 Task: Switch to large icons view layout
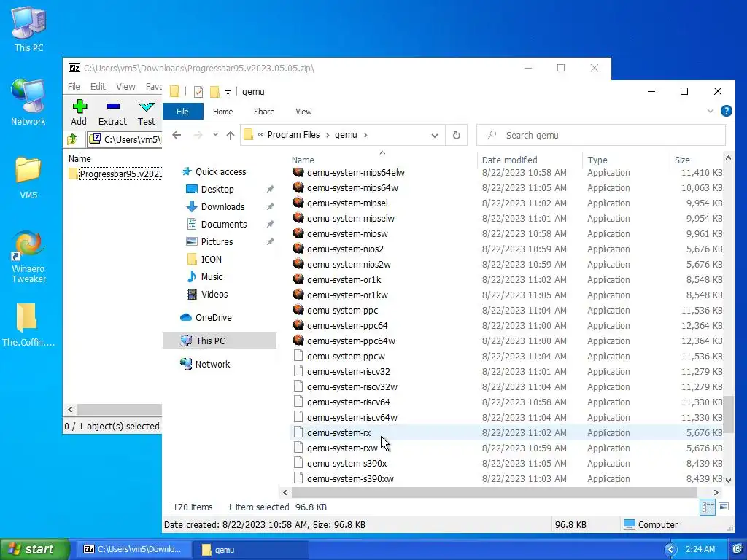click(x=724, y=507)
